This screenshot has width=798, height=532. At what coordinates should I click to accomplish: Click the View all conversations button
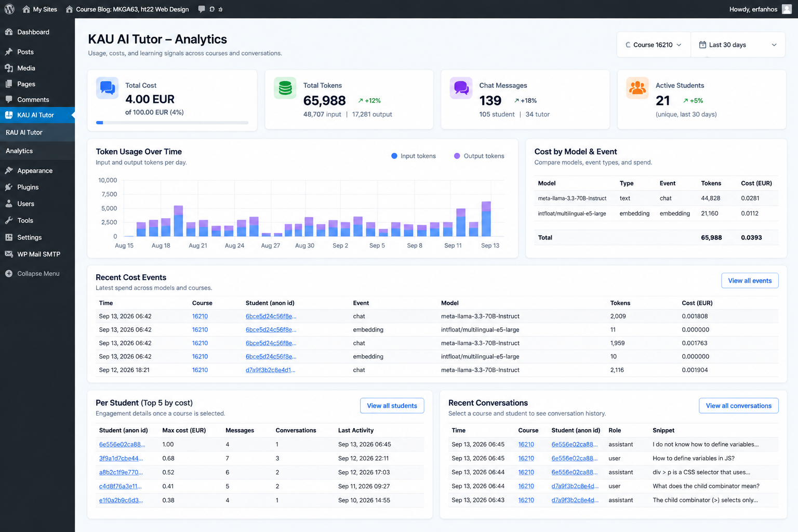[x=739, y=406]
